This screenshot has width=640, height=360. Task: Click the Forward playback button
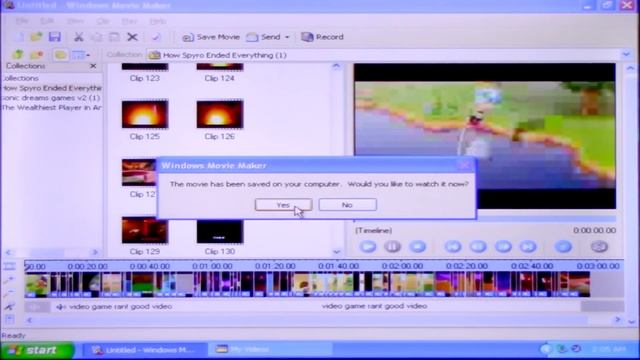click(x=528, y=247)
